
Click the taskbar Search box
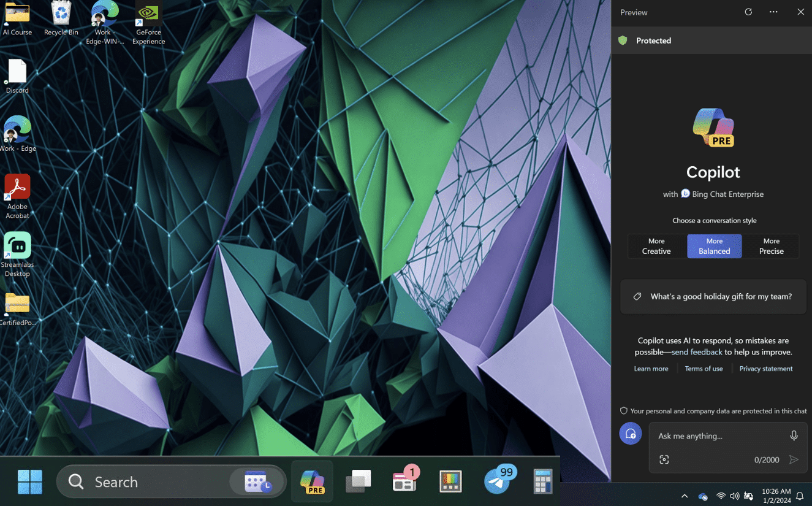tap(147, 482)
